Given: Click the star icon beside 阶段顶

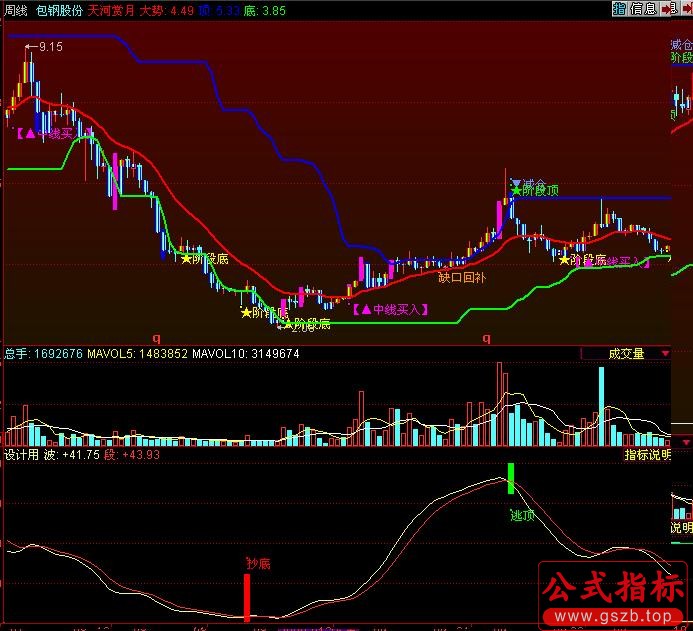Looking at the screenshot, I should tap(516, 190).
